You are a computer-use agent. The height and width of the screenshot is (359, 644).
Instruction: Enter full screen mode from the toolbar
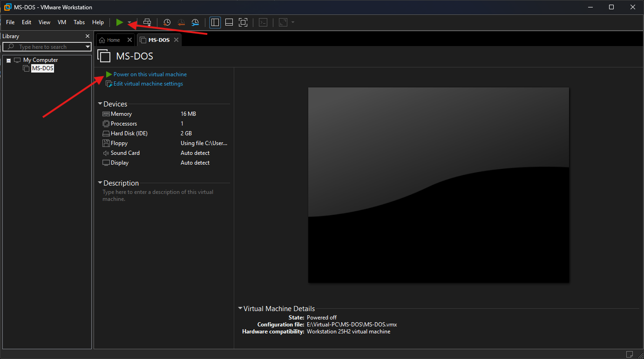coord(243,22)
